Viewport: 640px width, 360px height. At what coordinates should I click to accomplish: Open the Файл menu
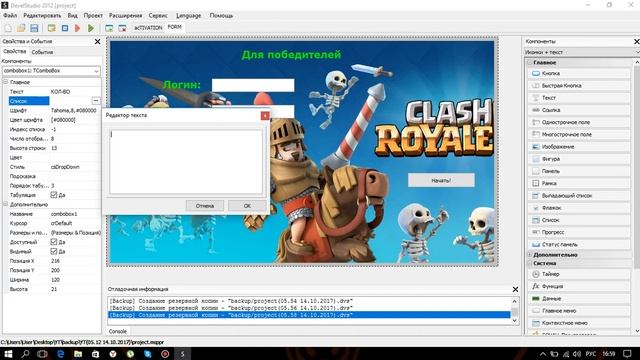(x=10, y=16)
